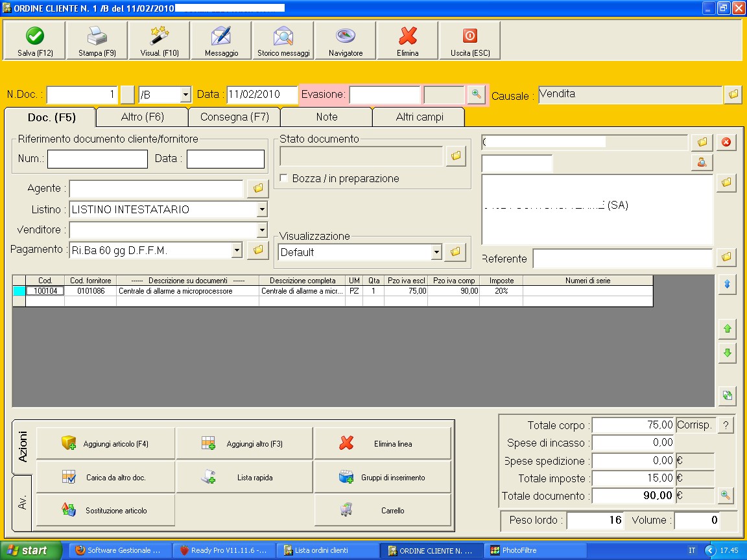Screen dimensions: 747x560
Task: Select the row code cell 100104
Action: pos(45,291)
